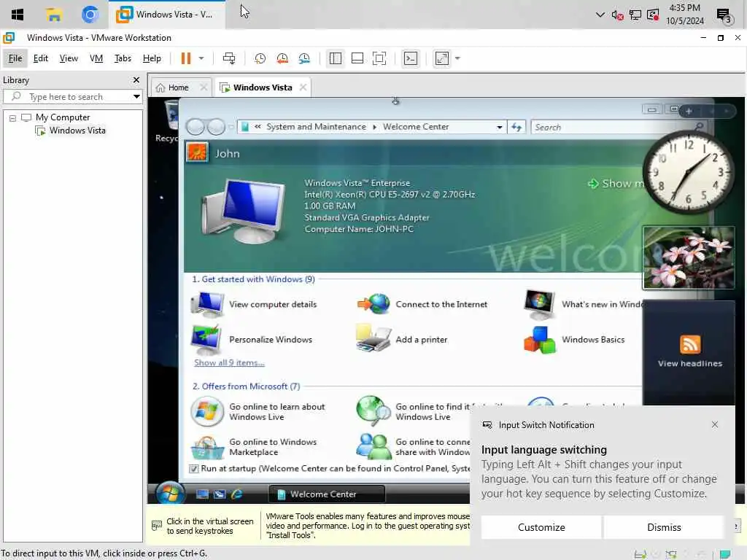This screenshot has height=560, width=747.
Task: Toggle the library sidebar view
Action: coord(336,58)
